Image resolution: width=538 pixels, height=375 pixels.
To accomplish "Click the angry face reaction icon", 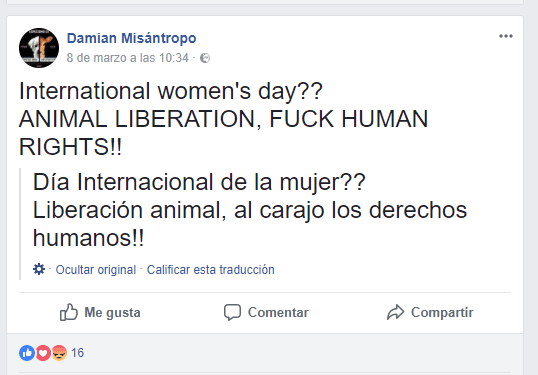I will pyautogui.click(x=59, y=353).
